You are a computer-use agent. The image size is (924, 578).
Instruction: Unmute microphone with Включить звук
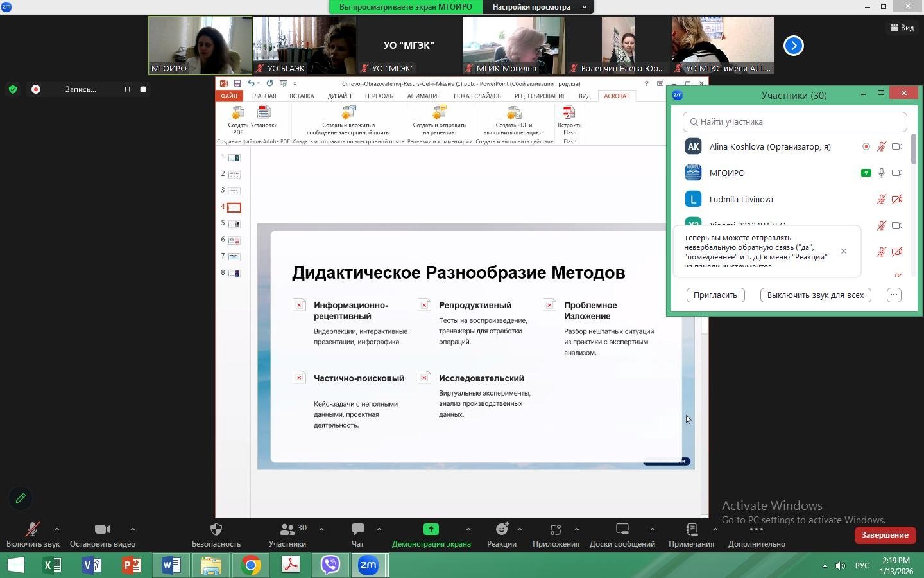[32, 530]
